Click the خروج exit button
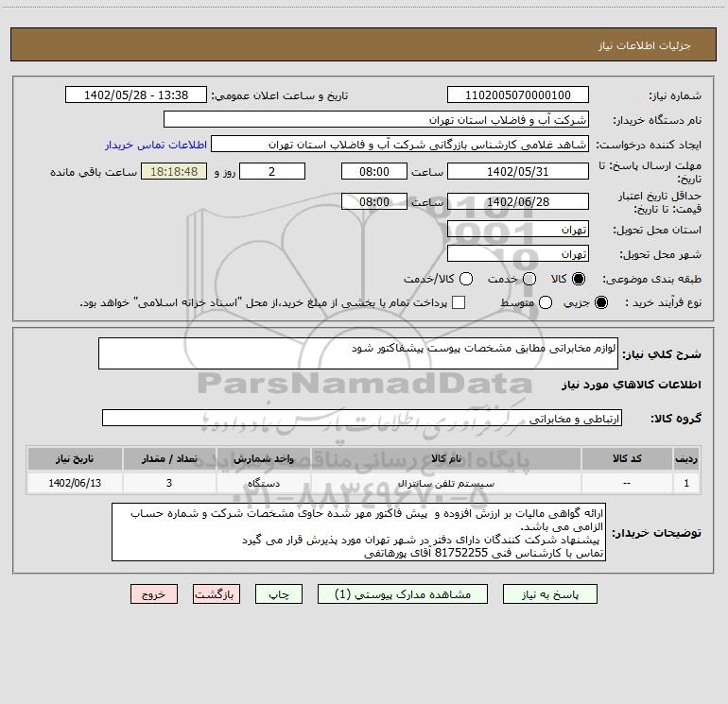This screenshot has height=704, width=728. pos(154,594)
